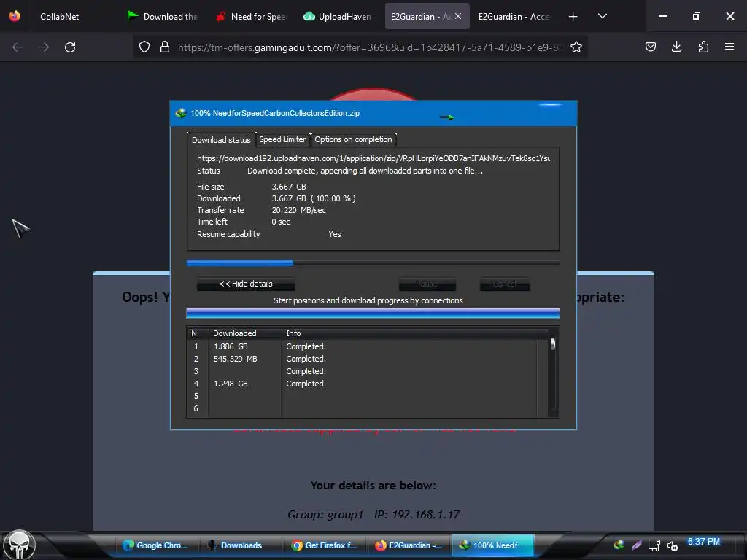This screenshot has width=747, height=560.
Task: Click the 'Info' column header
Action: [x=293, y=333]
